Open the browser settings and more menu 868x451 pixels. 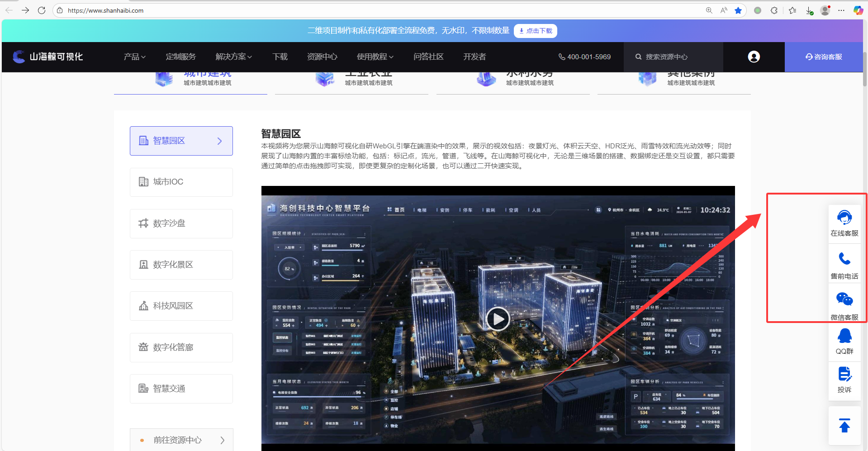841,10
